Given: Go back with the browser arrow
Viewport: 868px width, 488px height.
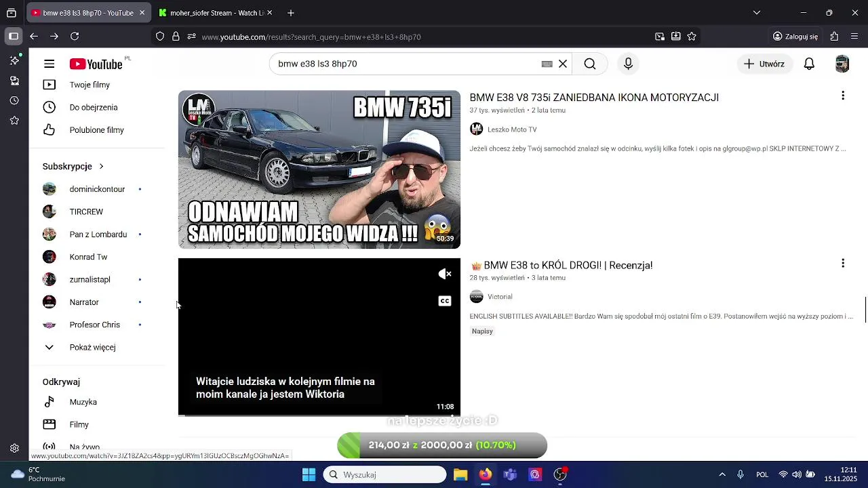Looking at the screenshot, I should point(34,37).
